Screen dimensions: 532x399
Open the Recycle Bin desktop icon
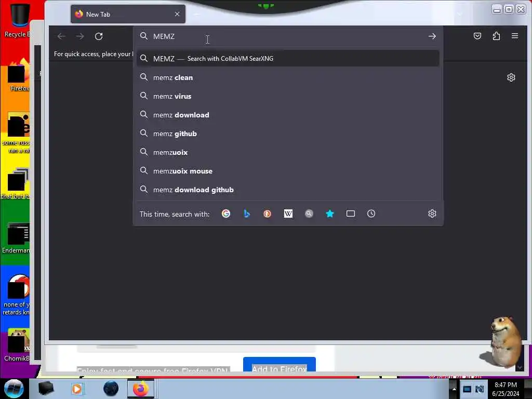tap(17, 20)
